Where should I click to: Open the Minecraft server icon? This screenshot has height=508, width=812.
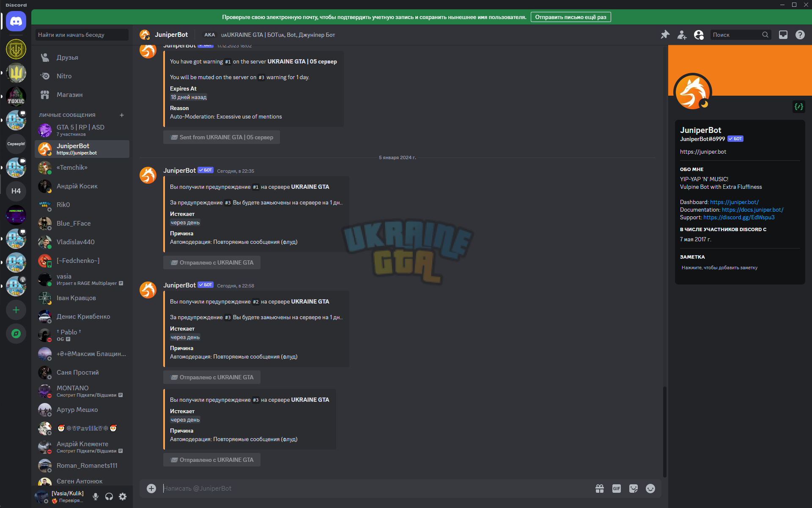[x=16, y=215]
